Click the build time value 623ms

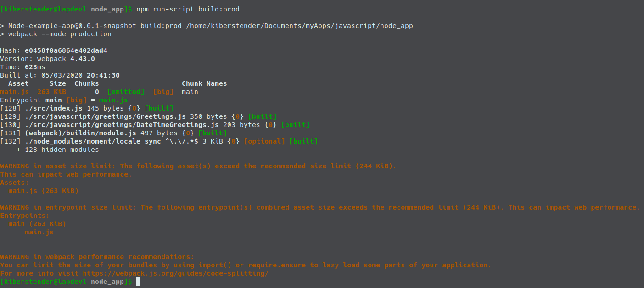point(35,67)
